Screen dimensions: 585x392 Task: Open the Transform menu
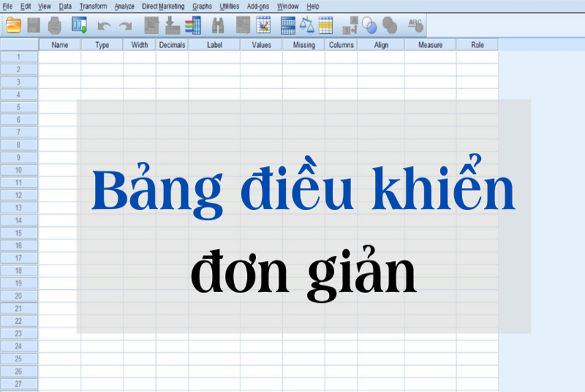coord(93,7)
